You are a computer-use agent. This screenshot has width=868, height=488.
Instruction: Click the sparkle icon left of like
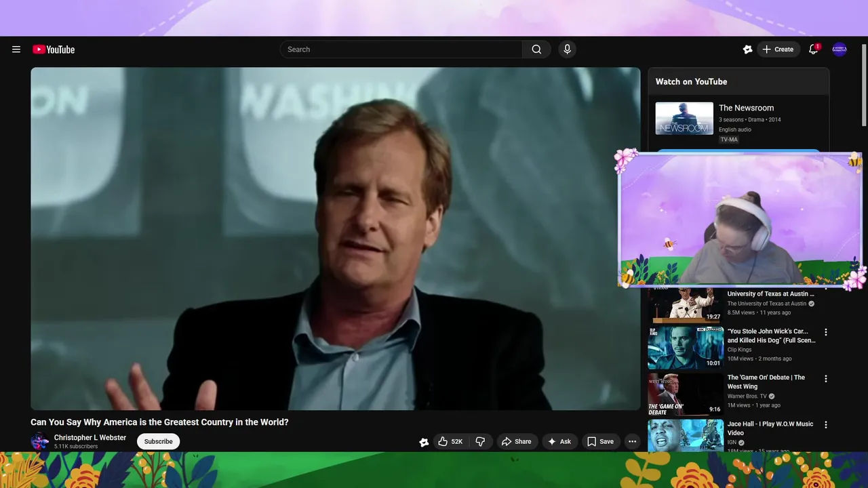[x=424, y=442]
